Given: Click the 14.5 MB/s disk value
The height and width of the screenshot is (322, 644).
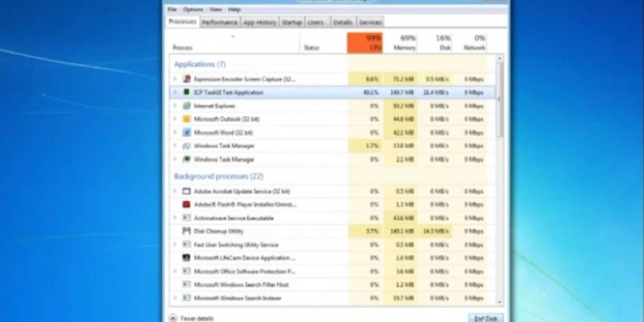Looking at the screenshot, I should (x=436, y=231).
